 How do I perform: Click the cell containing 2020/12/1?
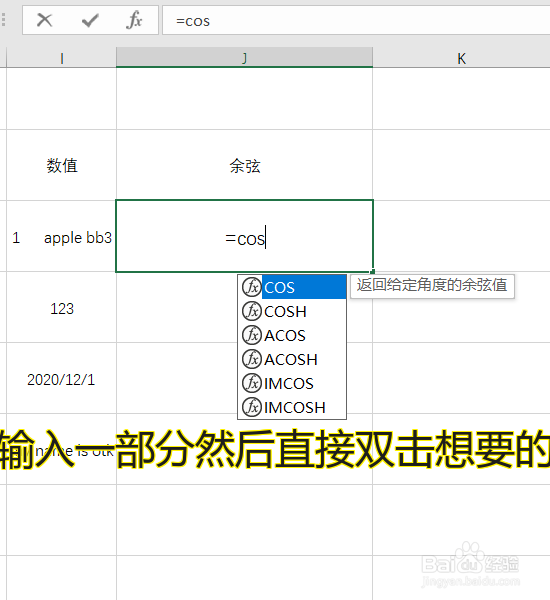coord(62,379)
